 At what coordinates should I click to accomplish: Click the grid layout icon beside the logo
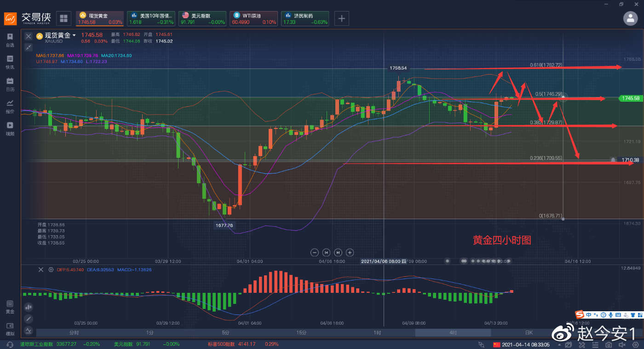[x=63, y=18]
